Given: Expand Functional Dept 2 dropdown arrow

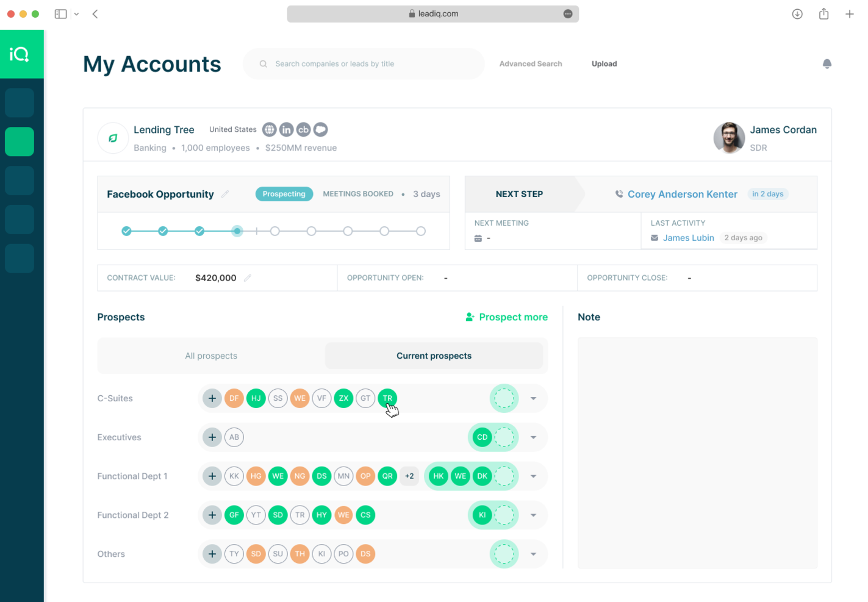Looking at the screenshot, I should point(533,516).
